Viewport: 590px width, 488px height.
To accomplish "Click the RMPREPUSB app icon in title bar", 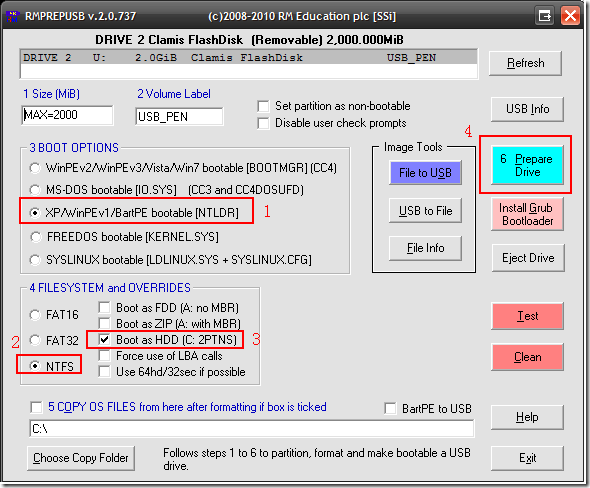I will pos(12,16).
